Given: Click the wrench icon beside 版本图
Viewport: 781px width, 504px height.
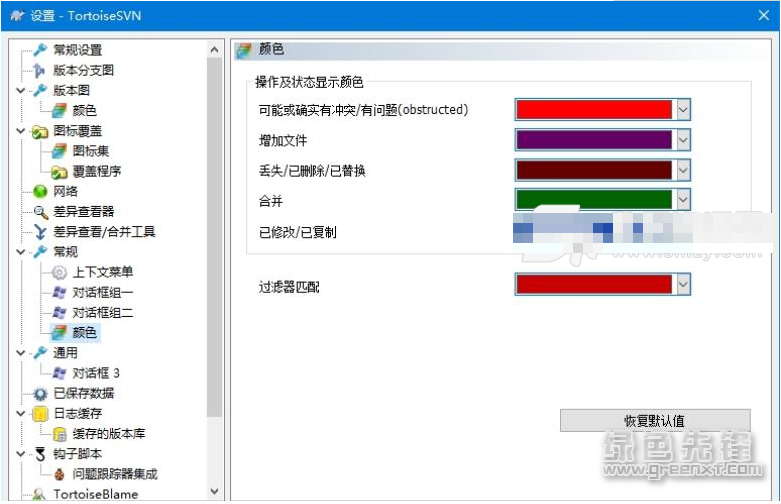Looking at the screenshot, I should [40, 90].
